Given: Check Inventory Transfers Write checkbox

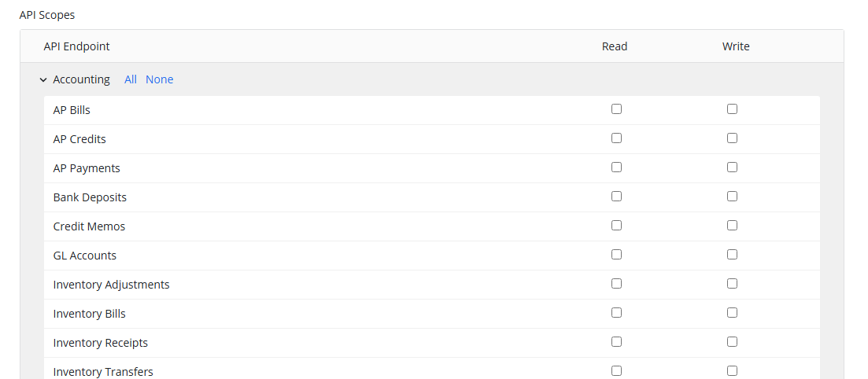Looking at the screenshot, I should pos(732,371).
